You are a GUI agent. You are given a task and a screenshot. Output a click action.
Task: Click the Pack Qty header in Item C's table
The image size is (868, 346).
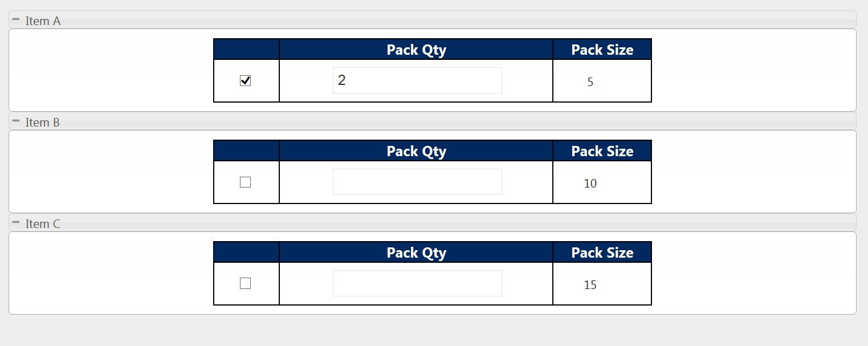pyautogui.click(x=415, y=253)
